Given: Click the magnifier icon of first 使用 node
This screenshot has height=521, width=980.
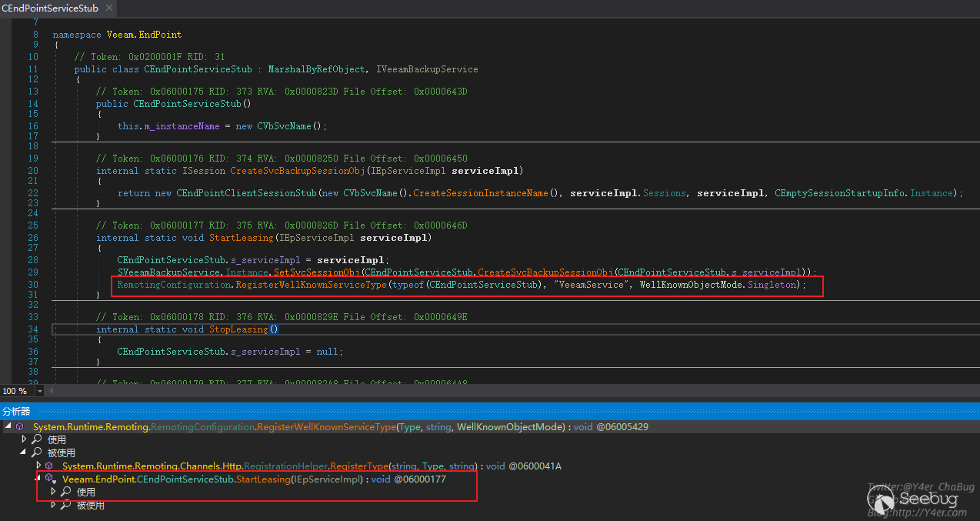Looking at the screenshot, I should coord(36,439).
